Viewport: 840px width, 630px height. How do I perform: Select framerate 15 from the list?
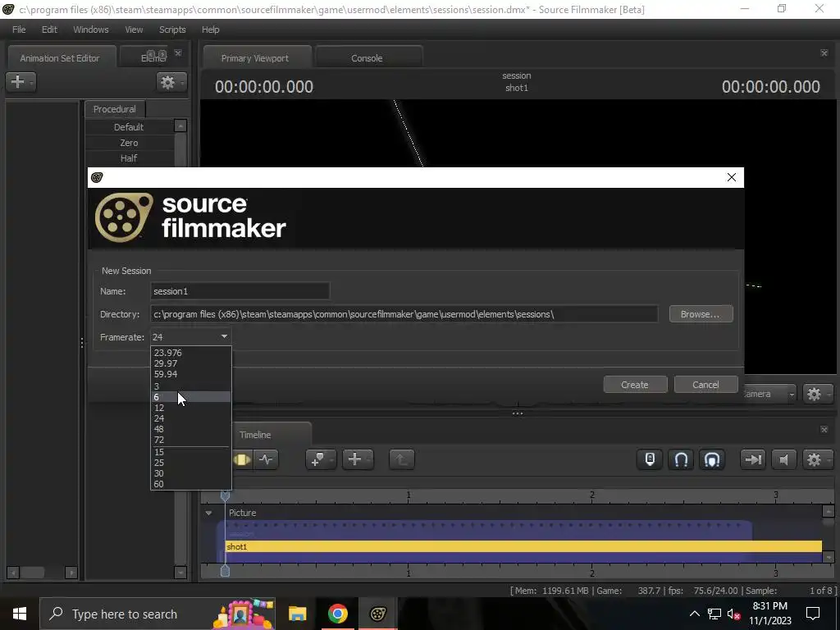pos(190,452)
